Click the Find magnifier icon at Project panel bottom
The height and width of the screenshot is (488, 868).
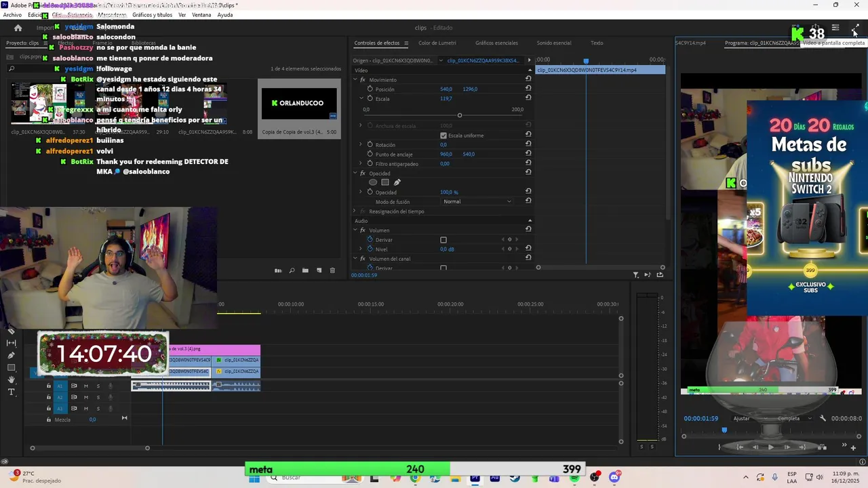click(292, 270)
